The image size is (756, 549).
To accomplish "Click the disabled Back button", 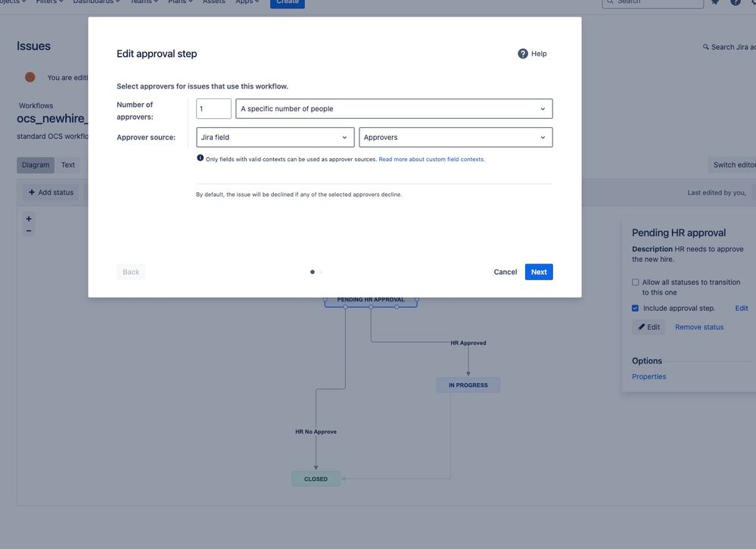I will pyautogui.click(x=131, y=272).
